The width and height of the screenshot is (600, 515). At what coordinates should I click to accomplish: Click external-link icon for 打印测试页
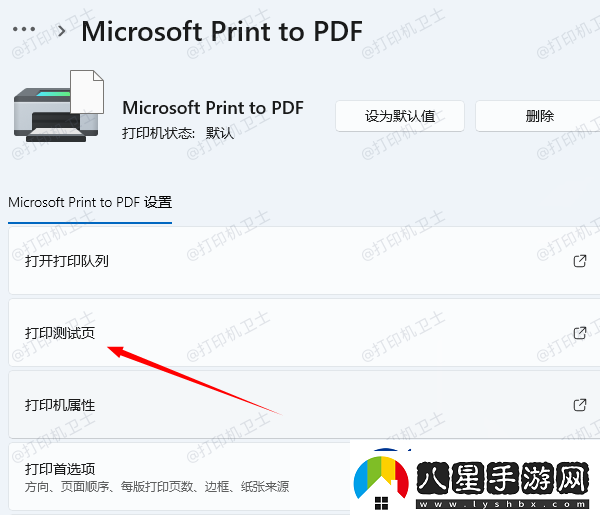click(580, 333)
